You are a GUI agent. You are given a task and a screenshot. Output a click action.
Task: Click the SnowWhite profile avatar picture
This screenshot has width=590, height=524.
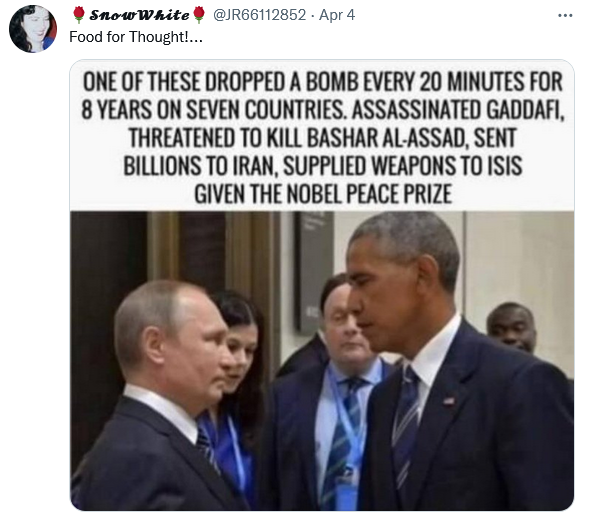pyautogui.click(x=33, y=29)
